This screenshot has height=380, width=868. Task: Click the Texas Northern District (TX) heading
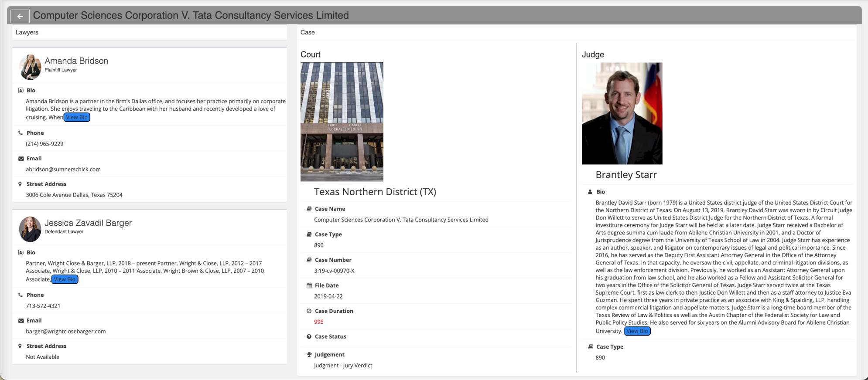point(375,192)
